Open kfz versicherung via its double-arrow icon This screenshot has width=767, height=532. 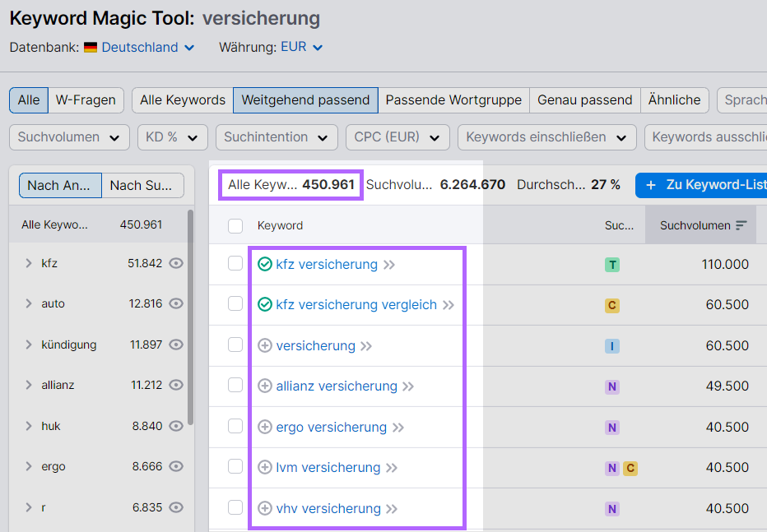(388, 265)
